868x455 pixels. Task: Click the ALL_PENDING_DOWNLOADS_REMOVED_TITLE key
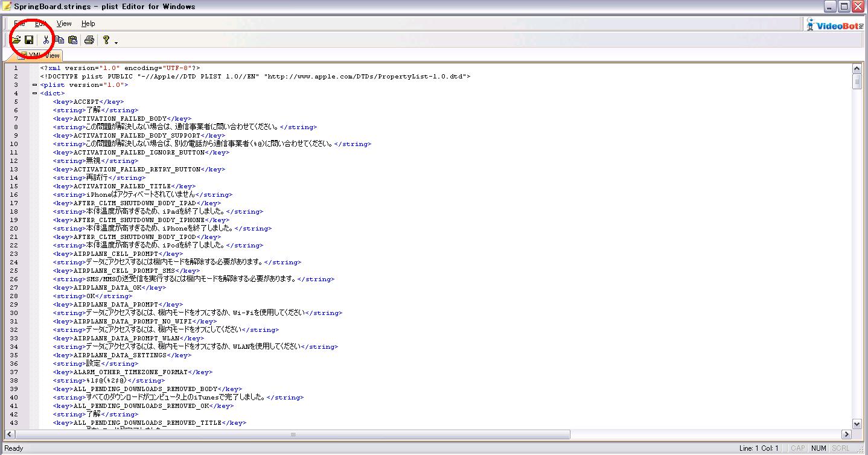point(149,423)
